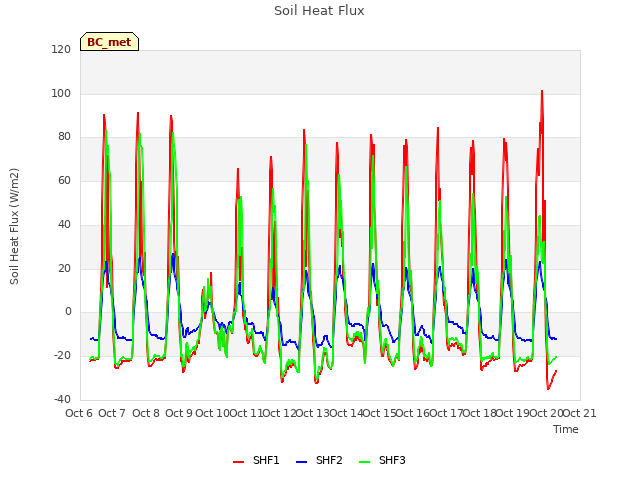This screenshot has width=640, height=480.
Task: Click the Oct 8 x-axis tick label
Action: (x=146, y=413)
